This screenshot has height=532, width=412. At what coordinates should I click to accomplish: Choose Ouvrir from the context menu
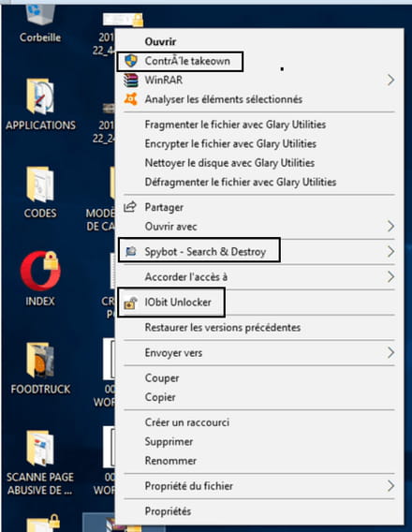(160, 42)
